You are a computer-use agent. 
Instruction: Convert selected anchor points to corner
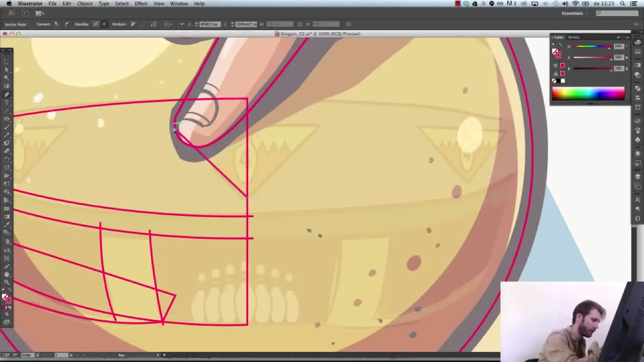pyautogui.click(x=56, y=24)
